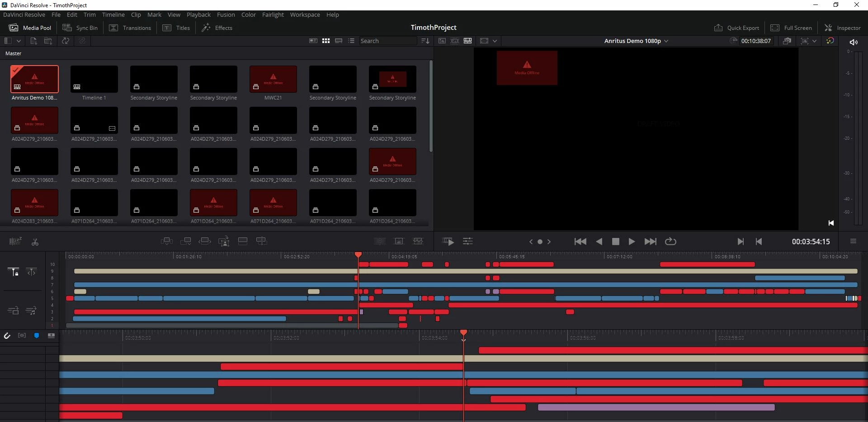Open the Playback menu

[198, 14]
